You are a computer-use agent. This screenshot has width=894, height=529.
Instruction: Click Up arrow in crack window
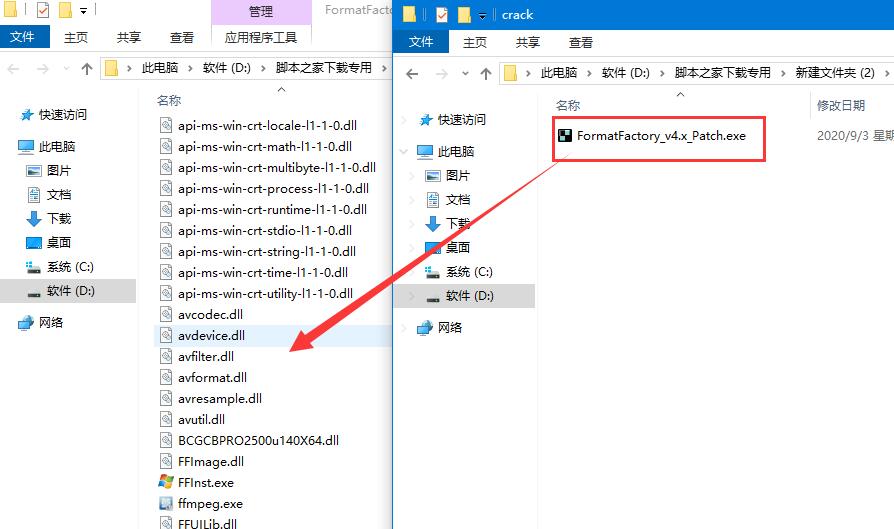pyautogui.click(x=486, y=74)
